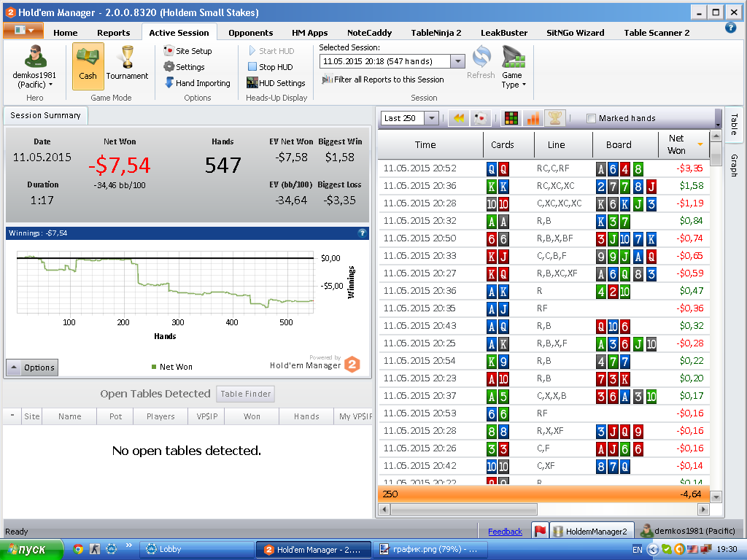Click the replay hand arrows icon
747x560 pixels.
coord(458,118)
